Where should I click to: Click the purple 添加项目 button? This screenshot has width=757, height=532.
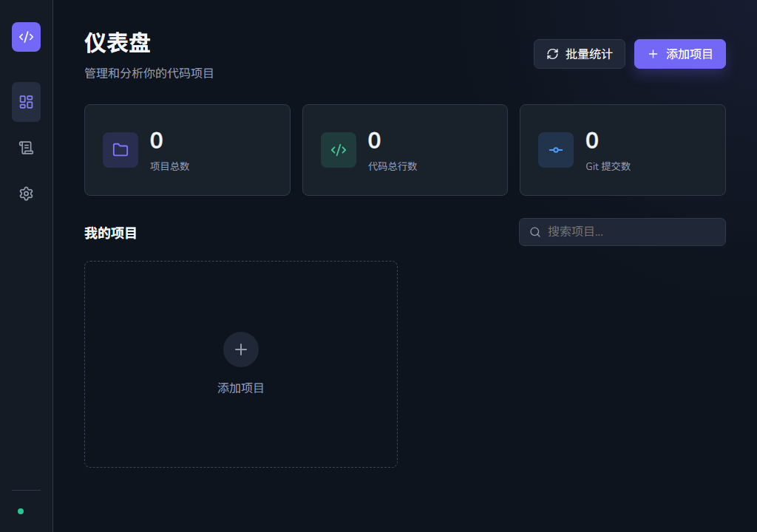click(680, 54)
